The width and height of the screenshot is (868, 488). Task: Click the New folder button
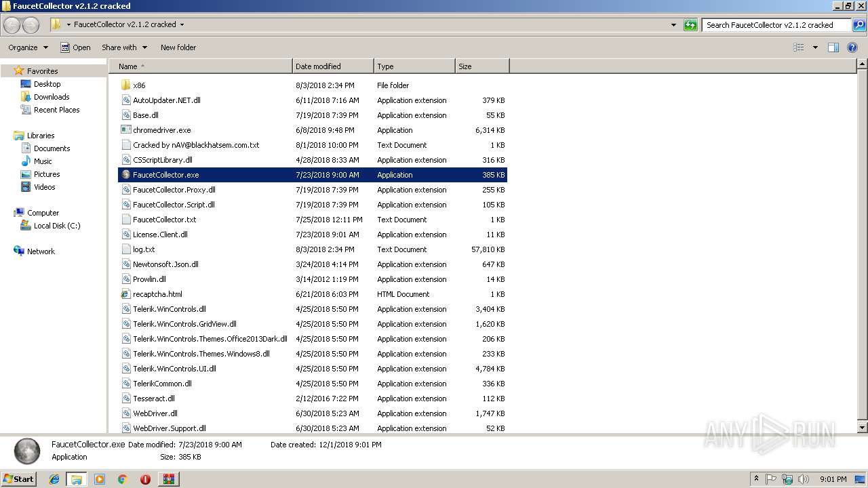[178, 47]
